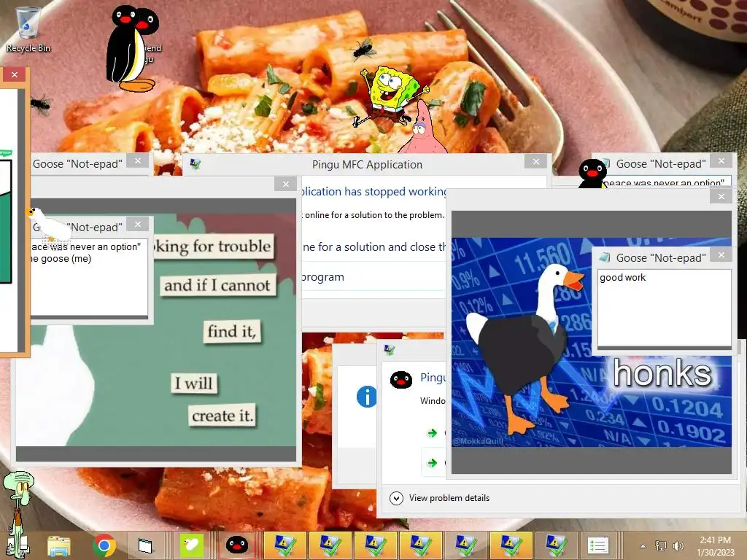
Task: Click "ne for a solution and close th" option
Action: pyautogui.click(x=374, y=247)
